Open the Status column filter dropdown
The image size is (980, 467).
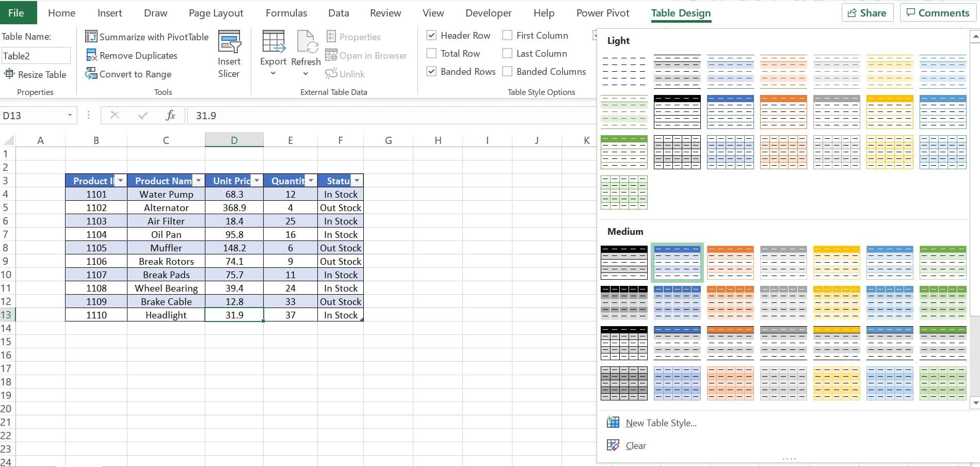pos(356,180)
